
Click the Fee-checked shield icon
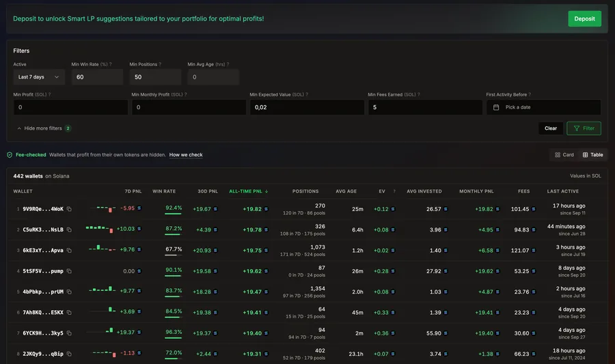(10, 155)
